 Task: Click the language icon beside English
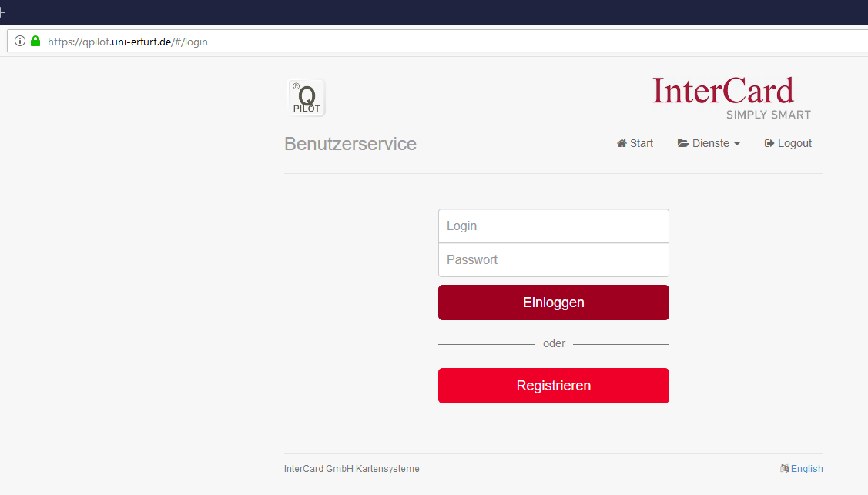784,469
